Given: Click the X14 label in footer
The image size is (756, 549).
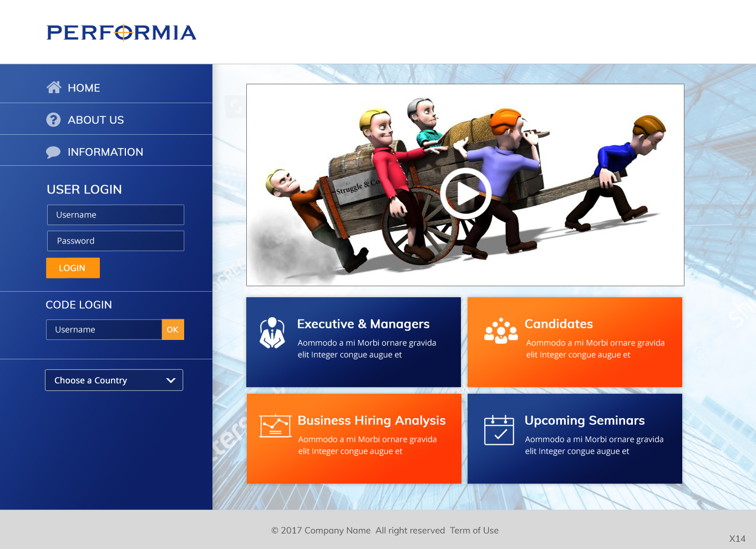Looking at the screenshot, I should coord(737,539).
